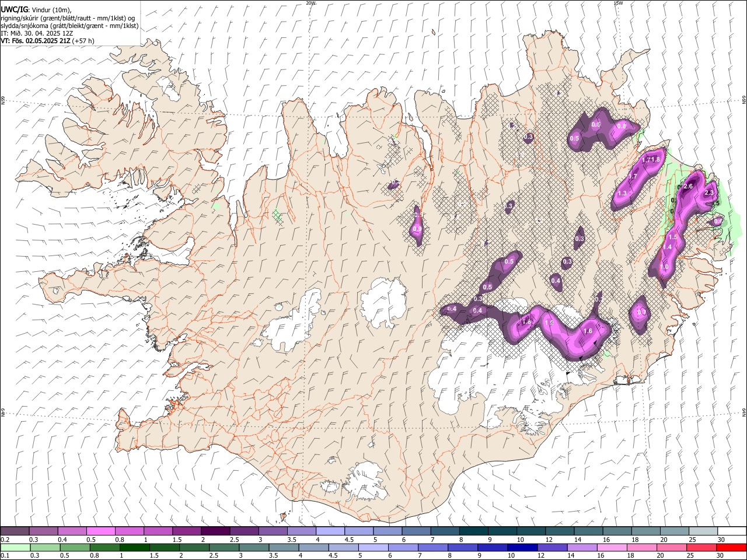The image size is (747, 560).
Task: Click deep blue lower-row swatch between 10 and 12
Action: [522, 547]
